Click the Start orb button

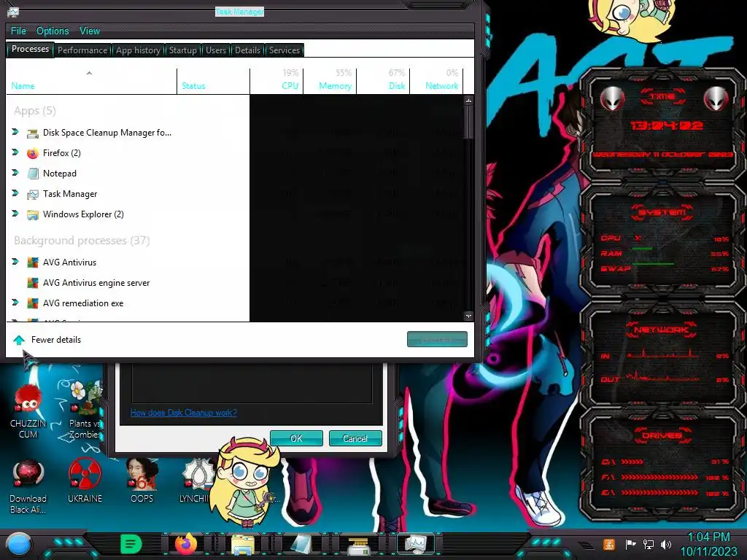[x=19, y=544]
